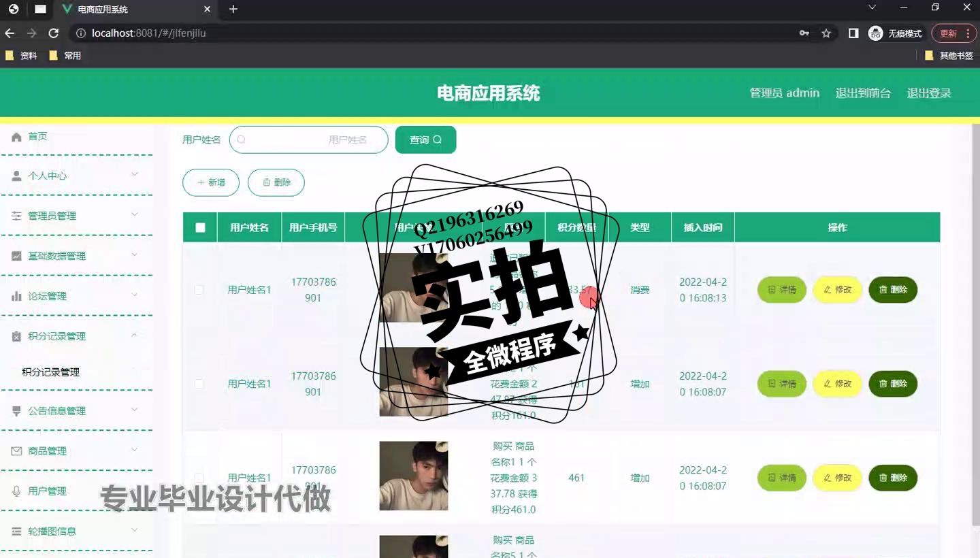Expand the 商品管理 menu
Screen dimensions: 980x558
click(x=135, y=450)
